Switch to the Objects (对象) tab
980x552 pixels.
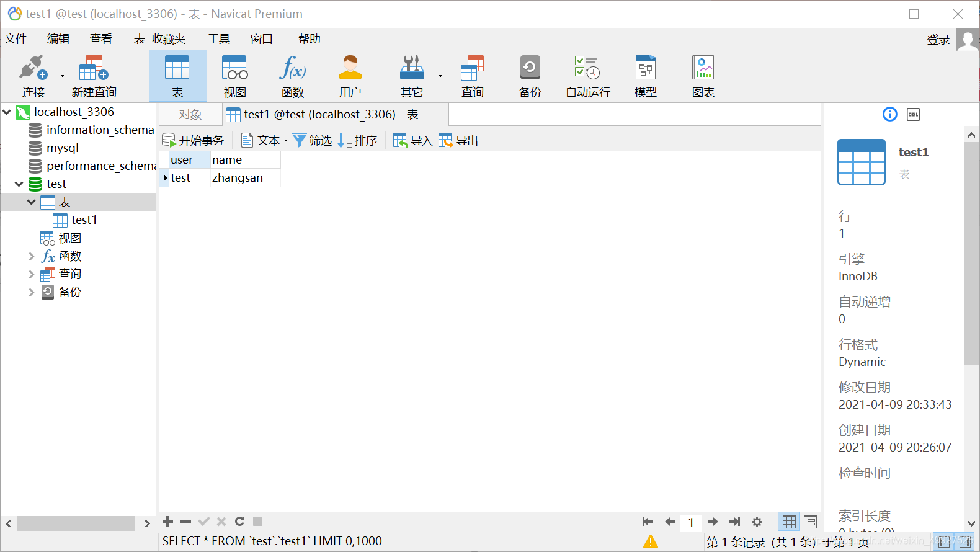[190, 115]
